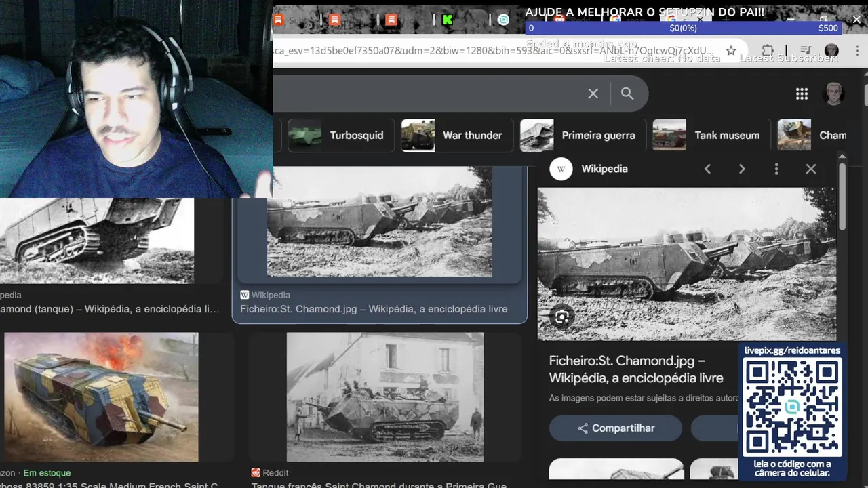Image resolution: width=868 pixels, height=488 pixels.
Task: Switch to the Kick browser tab
Action: pos(448,20)
